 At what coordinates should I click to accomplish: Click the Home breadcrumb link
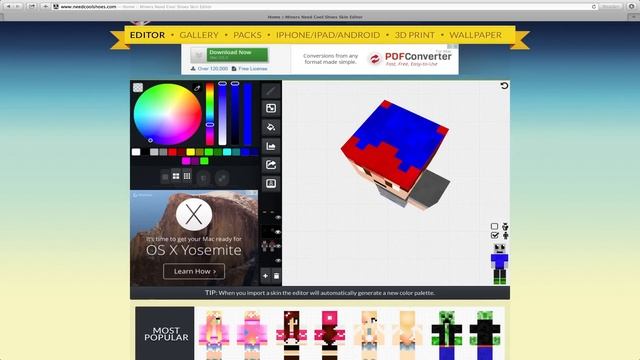274,17
